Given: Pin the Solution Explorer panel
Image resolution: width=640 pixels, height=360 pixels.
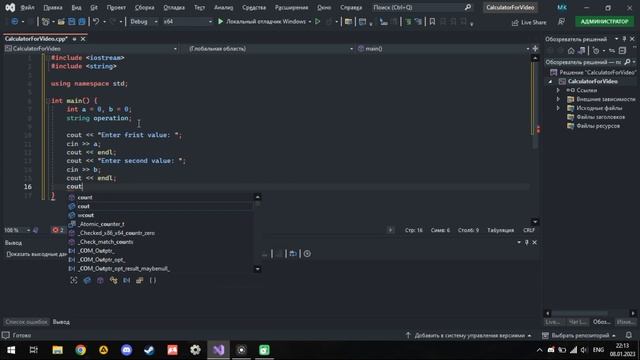Looking at the screenshot, I should pyautogui.click(x=624, y=39).
